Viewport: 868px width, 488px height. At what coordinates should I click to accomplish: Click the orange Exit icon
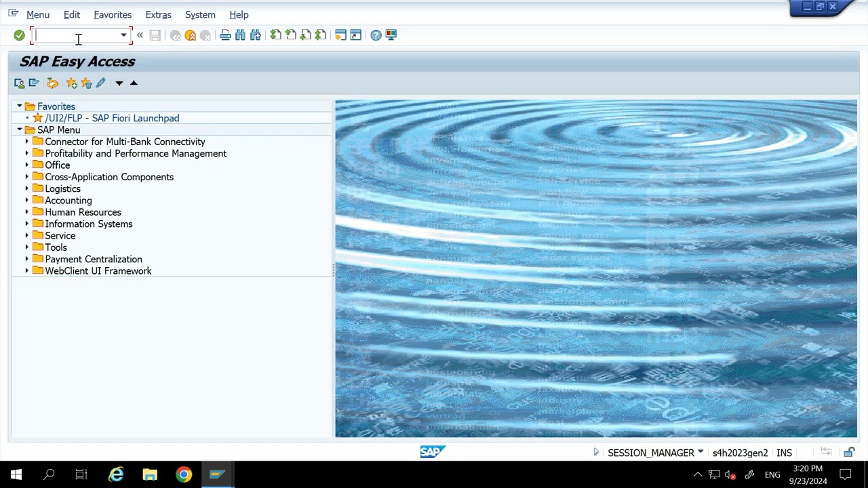click(191, 35)
